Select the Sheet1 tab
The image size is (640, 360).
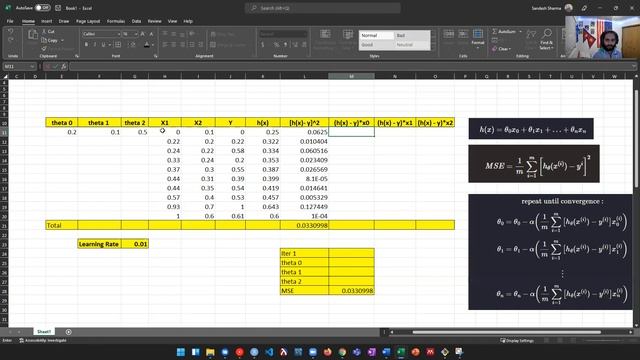[x=44, y=332]
